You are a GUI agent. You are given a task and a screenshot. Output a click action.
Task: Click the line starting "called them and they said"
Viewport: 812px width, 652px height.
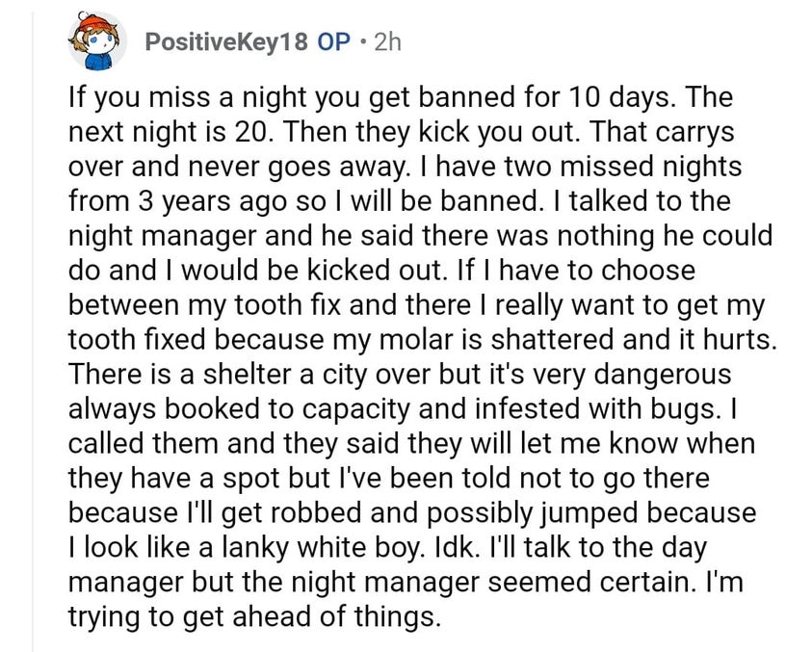pyautogui.click(x=411, y=444)
